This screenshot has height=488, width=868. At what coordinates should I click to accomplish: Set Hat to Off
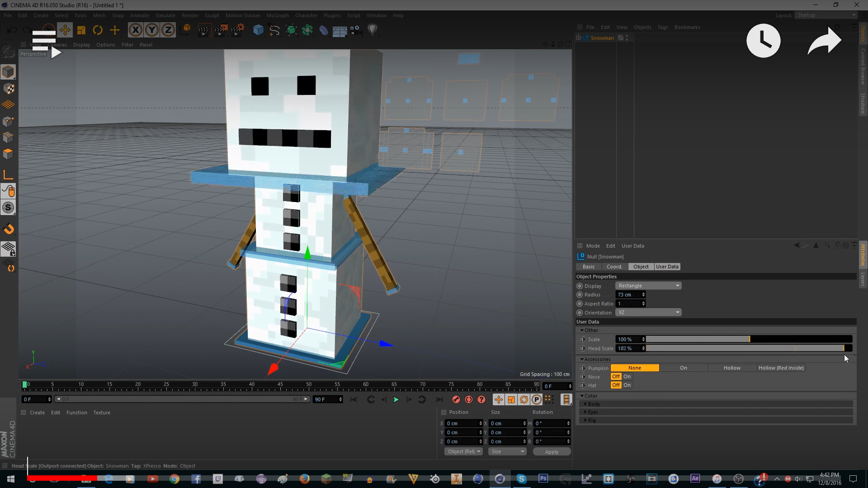(616, 385)
